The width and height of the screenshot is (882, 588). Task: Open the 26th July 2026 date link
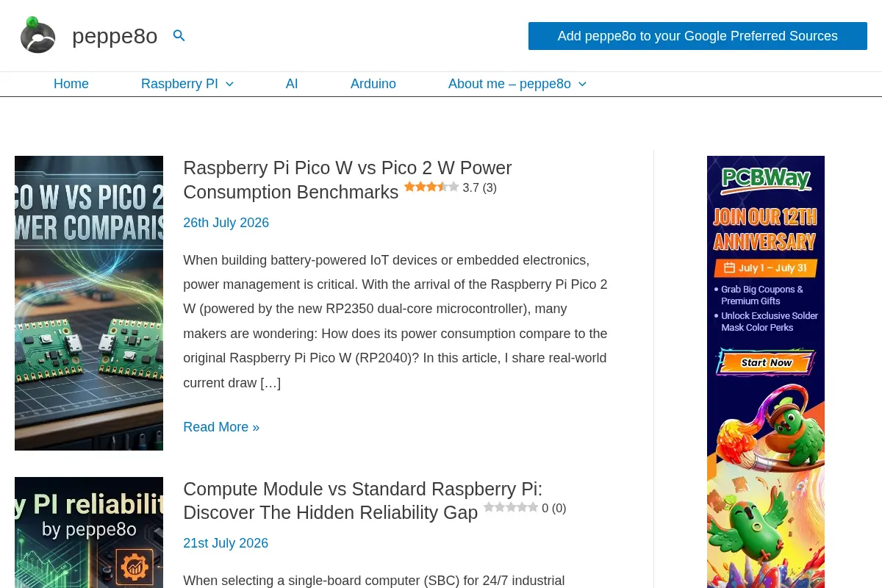click(226, 223)
